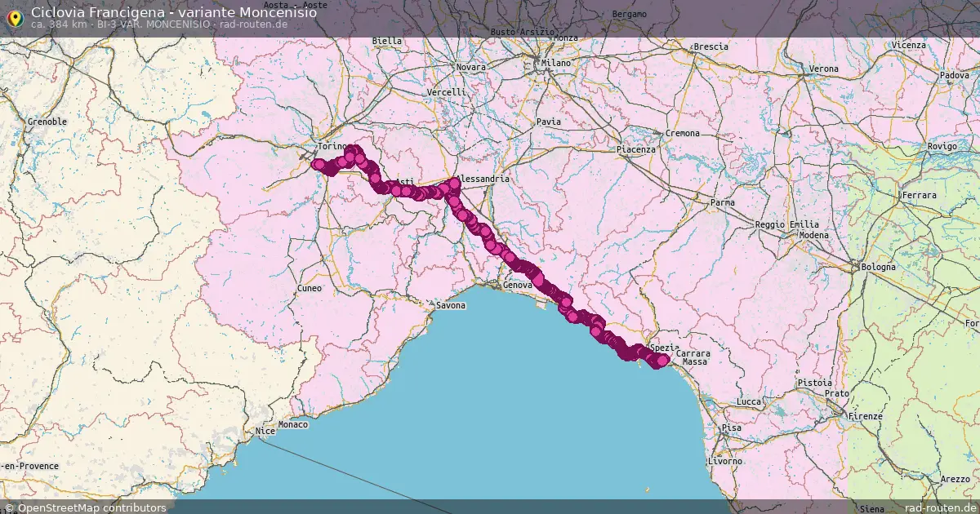Click the Torino city label

(332, 146)
